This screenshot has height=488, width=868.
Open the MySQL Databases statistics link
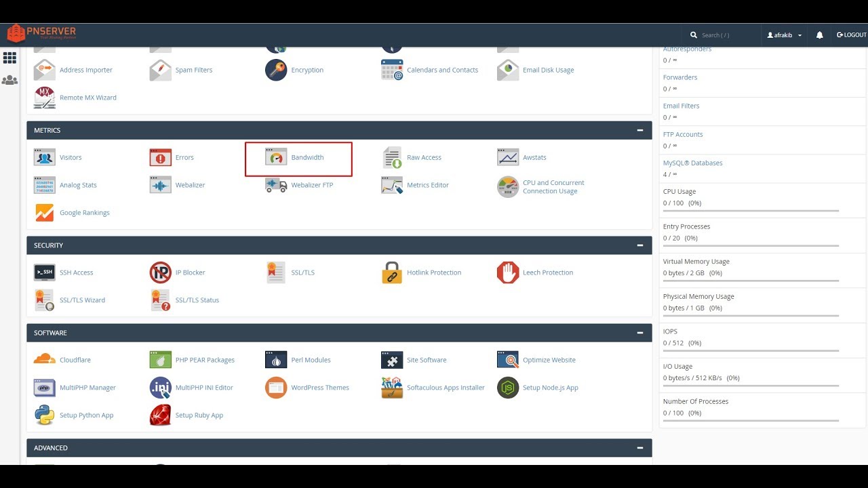[x=692, y=163]
